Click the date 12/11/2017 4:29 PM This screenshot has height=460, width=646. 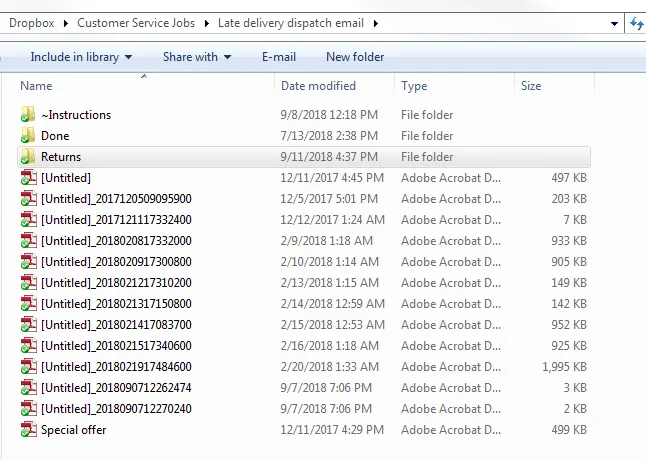pos(332,430)
